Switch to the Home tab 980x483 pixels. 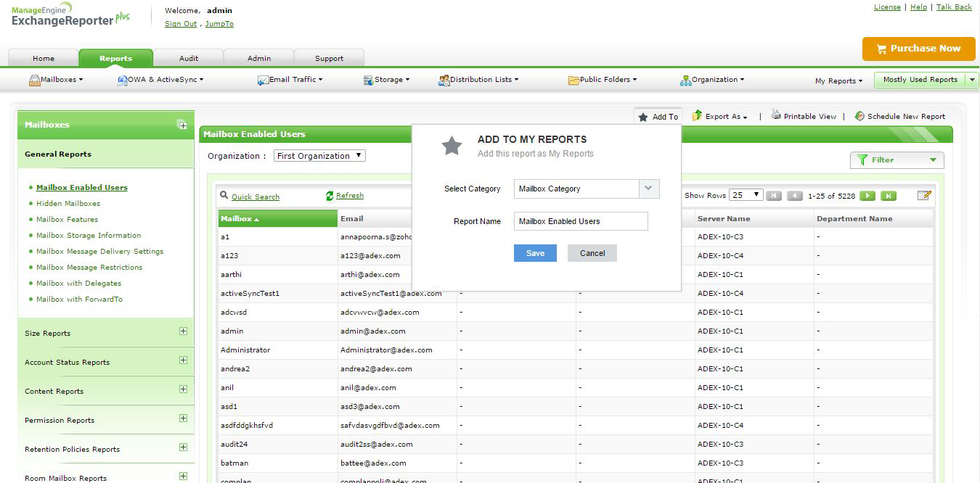(43, 59)
